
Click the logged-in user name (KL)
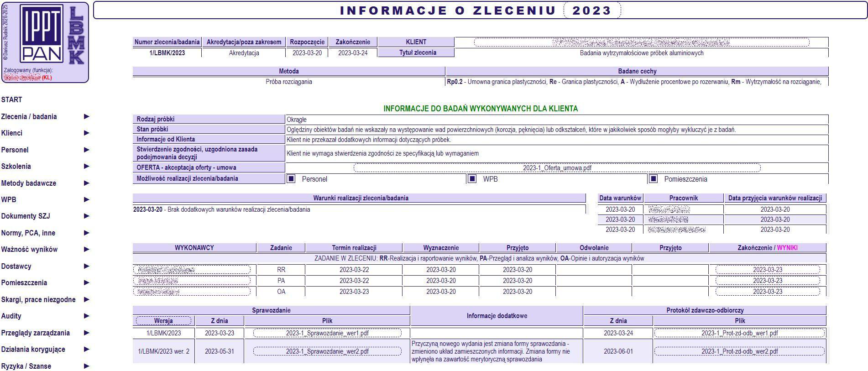(x=27, y=78)
